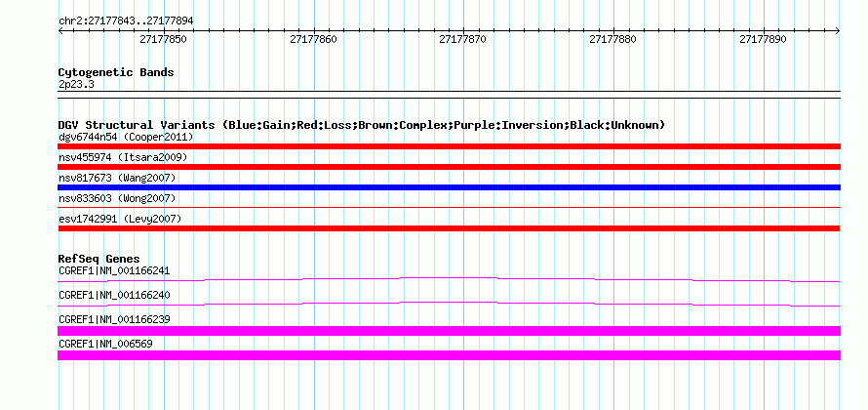The image size is (868, 410).
Task: Click the NM_001166241 intron line
Action: pos(449,279)
